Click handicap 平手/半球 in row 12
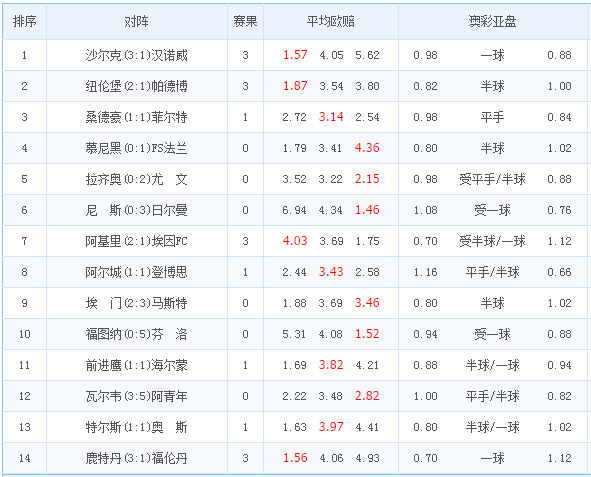591x477 pixels. tap(492, 396)
